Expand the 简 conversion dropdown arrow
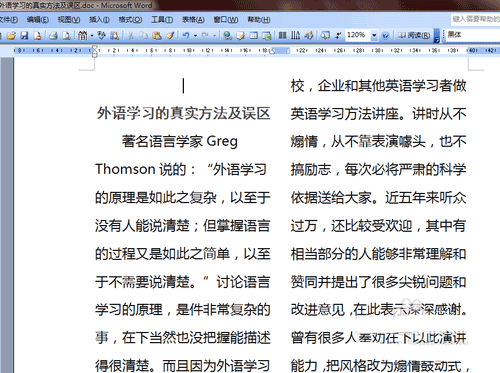 (92, 35)
